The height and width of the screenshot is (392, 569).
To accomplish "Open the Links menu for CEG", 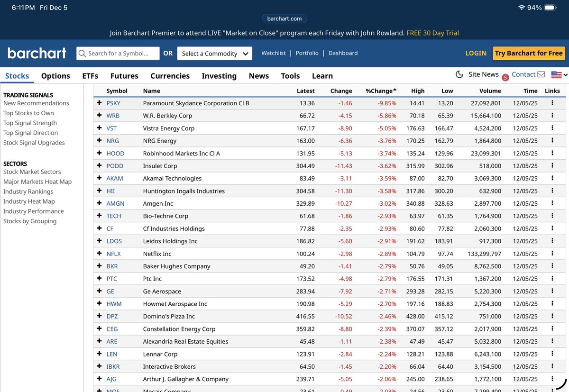I will click(x=552, y=329).
